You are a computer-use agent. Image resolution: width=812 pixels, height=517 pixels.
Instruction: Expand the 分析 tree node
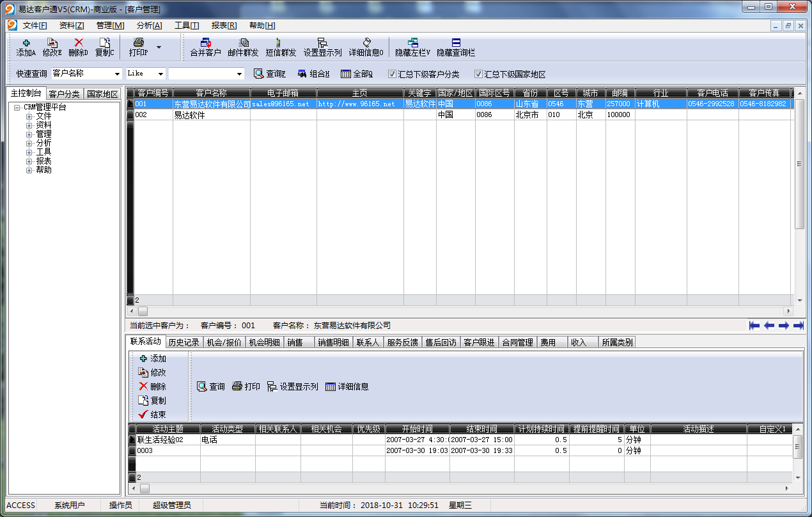pos(29,143)
